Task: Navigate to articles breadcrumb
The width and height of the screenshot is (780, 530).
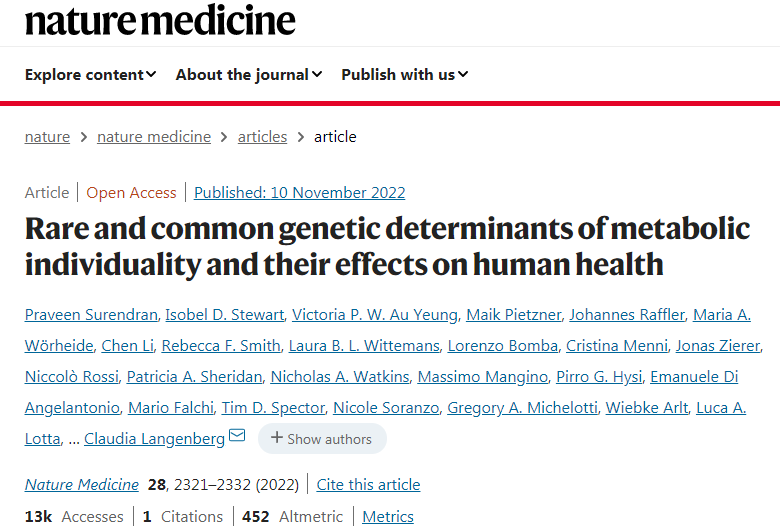Action: 262,137
